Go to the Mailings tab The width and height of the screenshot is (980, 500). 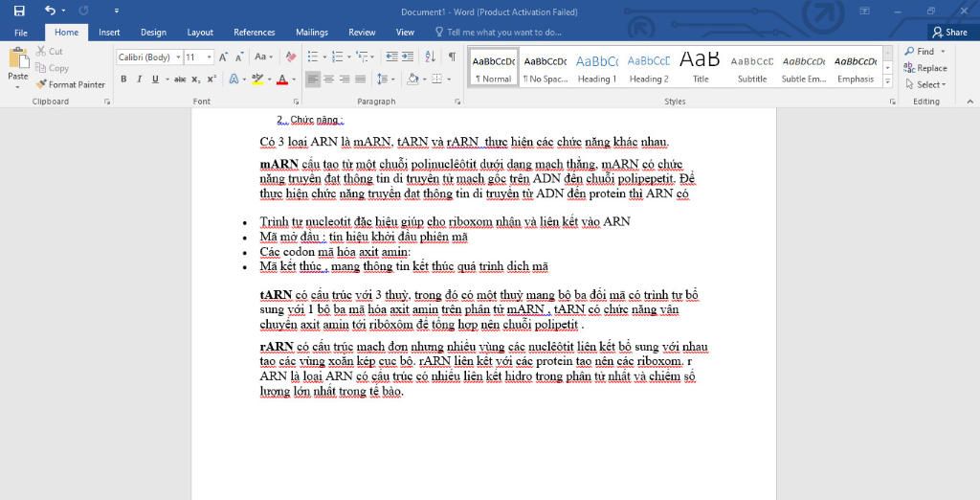tap(312, 33)
